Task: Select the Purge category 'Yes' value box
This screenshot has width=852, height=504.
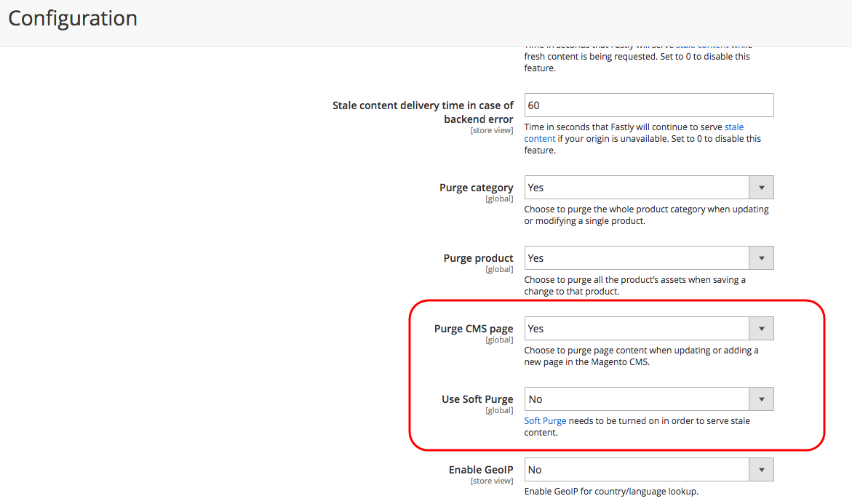Action: click(637, 188)
